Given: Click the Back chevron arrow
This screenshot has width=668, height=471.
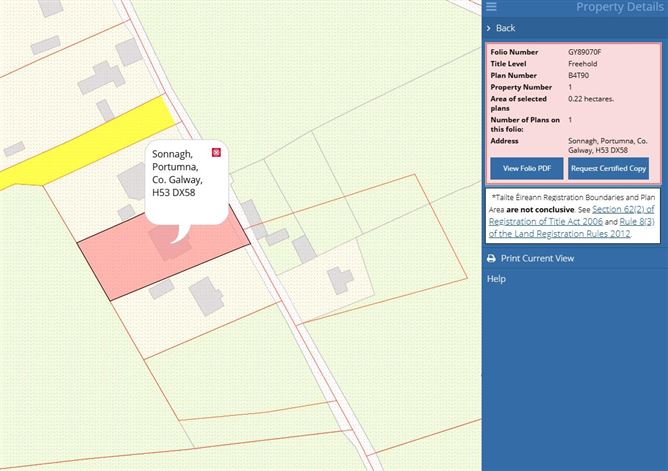Looking at the screenshot, I should pyautogui.click(x=489, y=28).
